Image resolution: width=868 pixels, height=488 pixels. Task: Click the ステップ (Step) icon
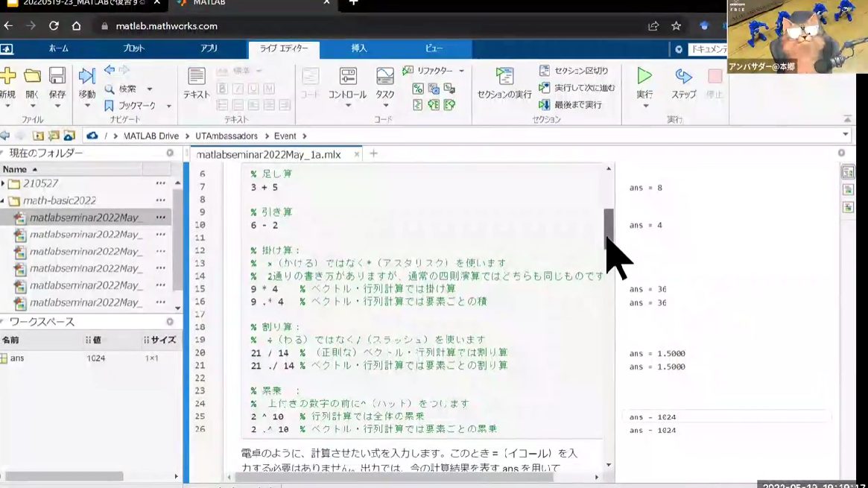[x=684, y=76]
